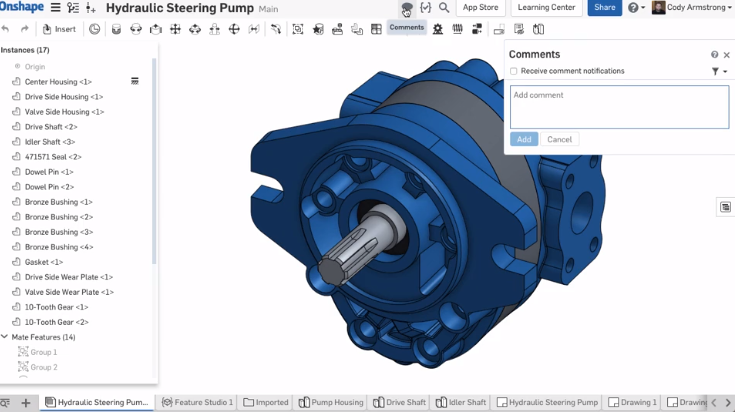740x412 pixels.
Task: Collapse the Mate Features tree section
Action: (5, 337)
